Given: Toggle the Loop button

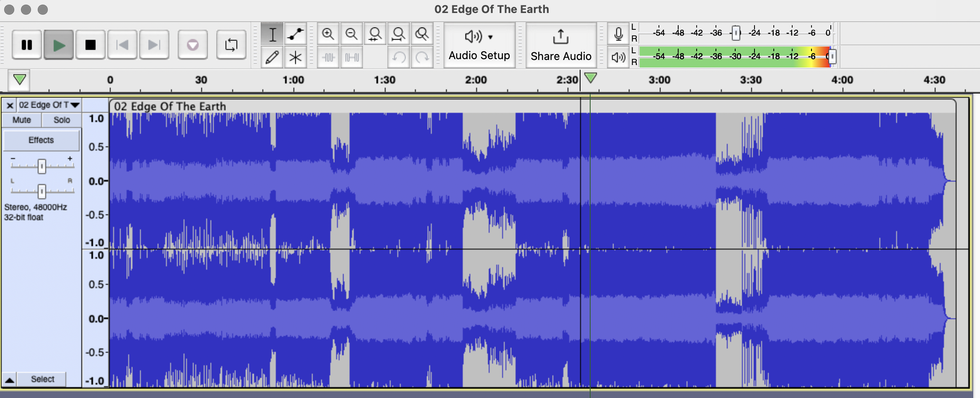Looking at the screenshot, I should (x=231, y=45).
